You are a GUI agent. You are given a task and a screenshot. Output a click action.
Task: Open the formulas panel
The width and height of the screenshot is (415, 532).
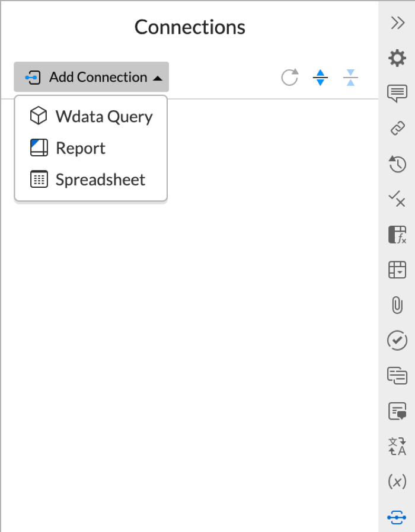click(397, 234)
